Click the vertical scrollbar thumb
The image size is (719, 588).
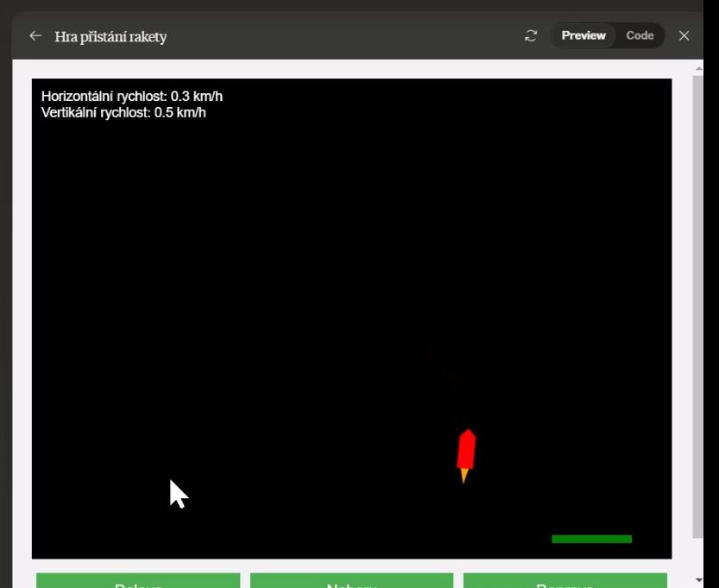coord(697,307)
